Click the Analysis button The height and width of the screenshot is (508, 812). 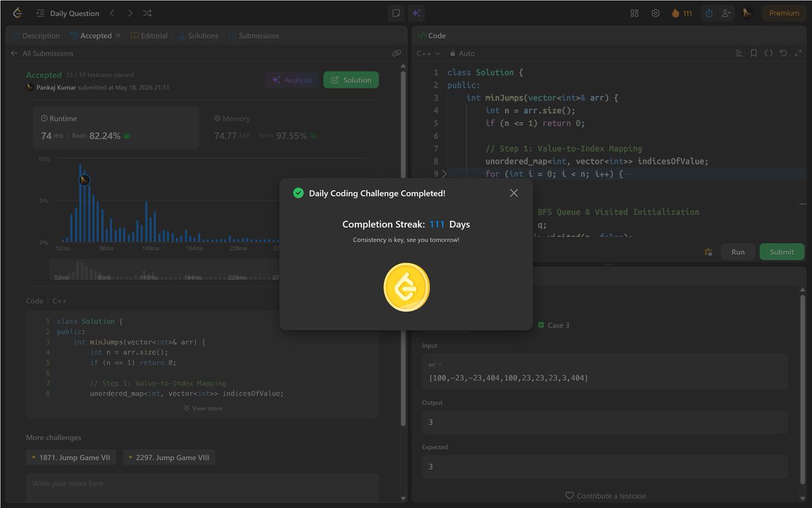pyautogui.click(x=292, y=80)
